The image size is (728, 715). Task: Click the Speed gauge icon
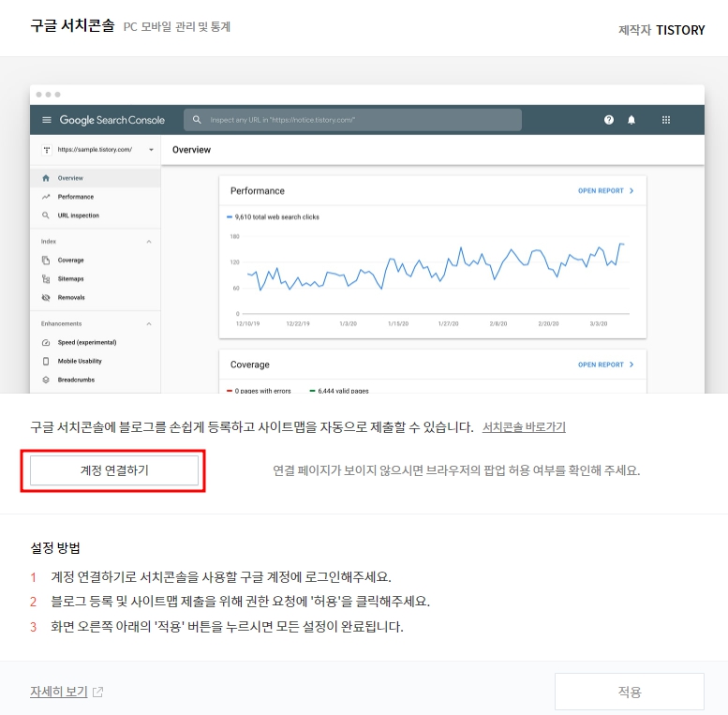pyautogui.click(x=46, y=343)
